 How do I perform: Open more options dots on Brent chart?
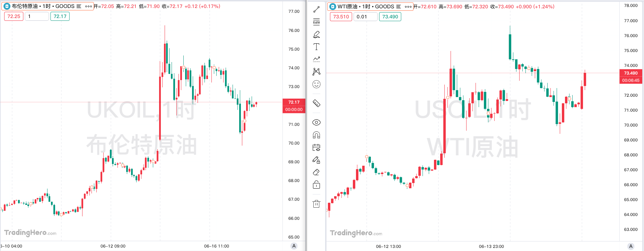(x=88, y=6)
